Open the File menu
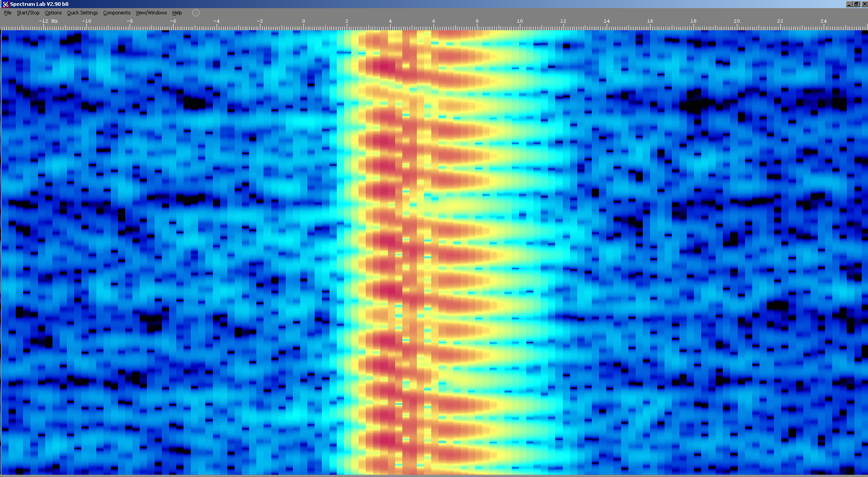 pyautogui.click(x=8, y=13)
